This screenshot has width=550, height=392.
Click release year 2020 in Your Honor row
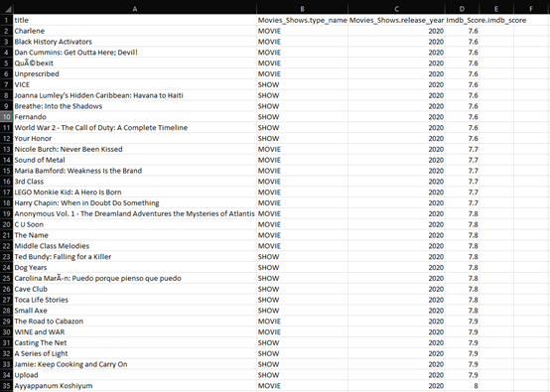(396, 139)
